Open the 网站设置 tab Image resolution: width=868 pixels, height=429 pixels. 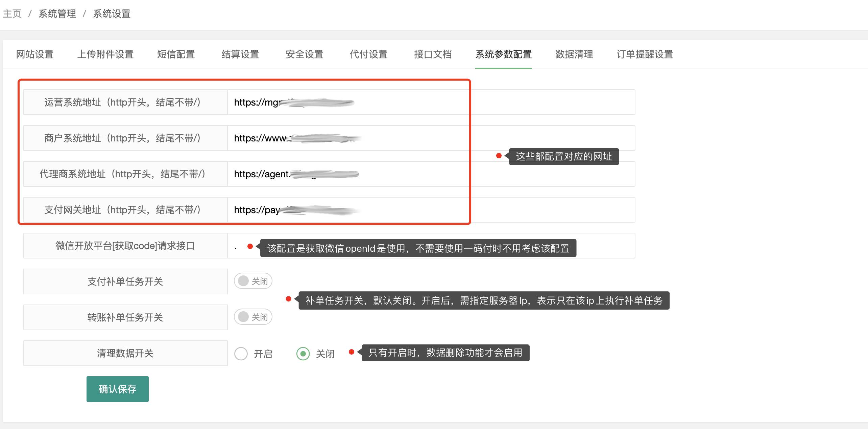35,54
